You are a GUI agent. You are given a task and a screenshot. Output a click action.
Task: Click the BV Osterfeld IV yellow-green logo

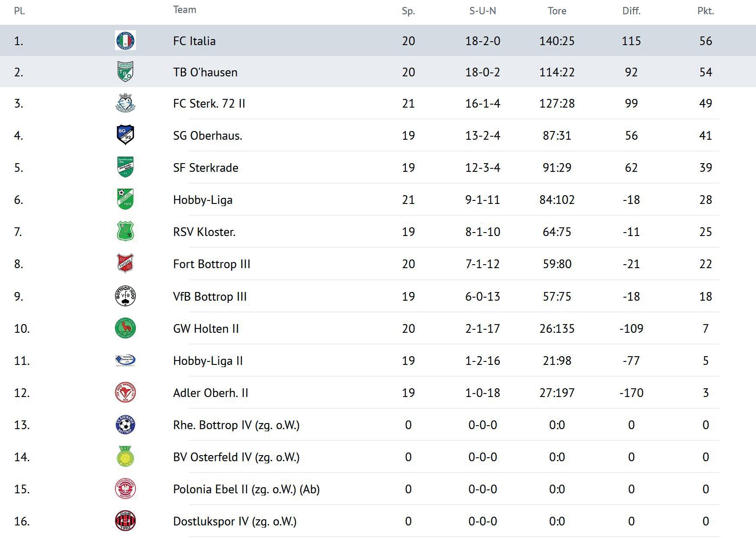pos(125,456)
